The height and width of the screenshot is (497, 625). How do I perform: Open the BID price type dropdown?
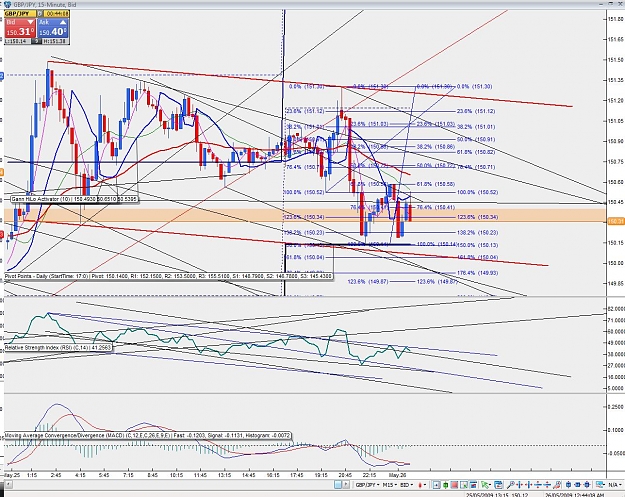[407, 485]
